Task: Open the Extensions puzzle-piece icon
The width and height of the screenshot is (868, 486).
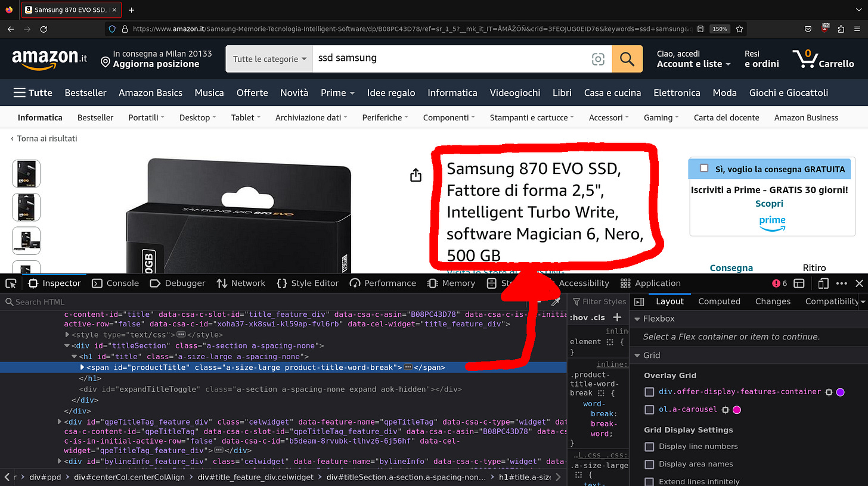Action: pyautogui.click(x=841, y=29)
